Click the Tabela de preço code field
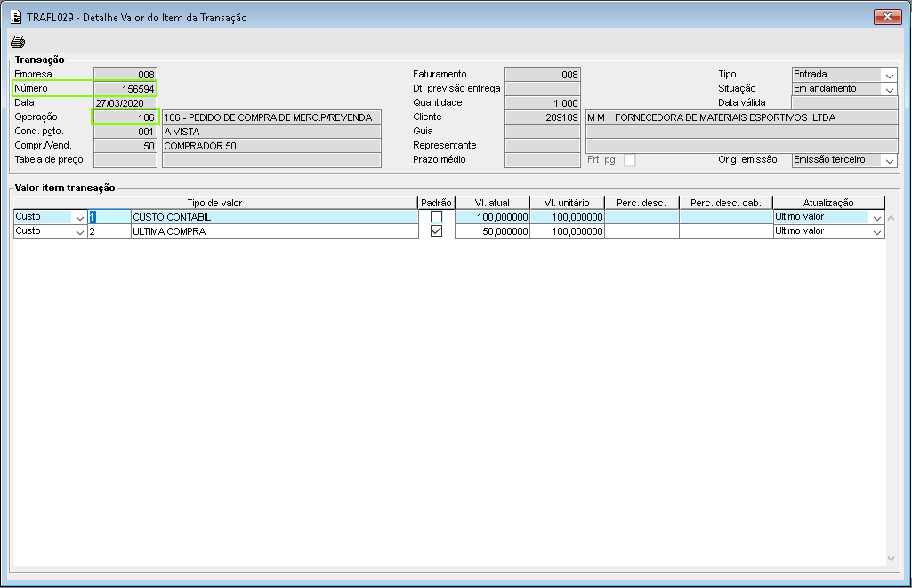 (x=125, y=160)
